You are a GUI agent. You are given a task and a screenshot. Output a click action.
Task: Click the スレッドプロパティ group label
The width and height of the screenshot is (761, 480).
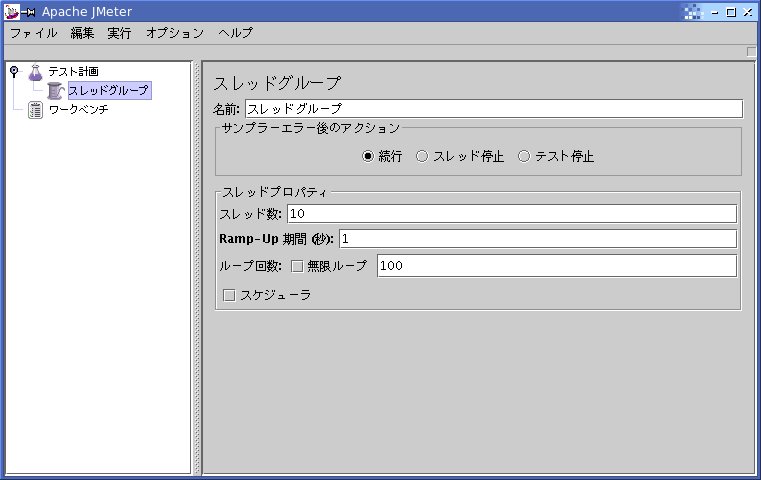click(274, 192)
